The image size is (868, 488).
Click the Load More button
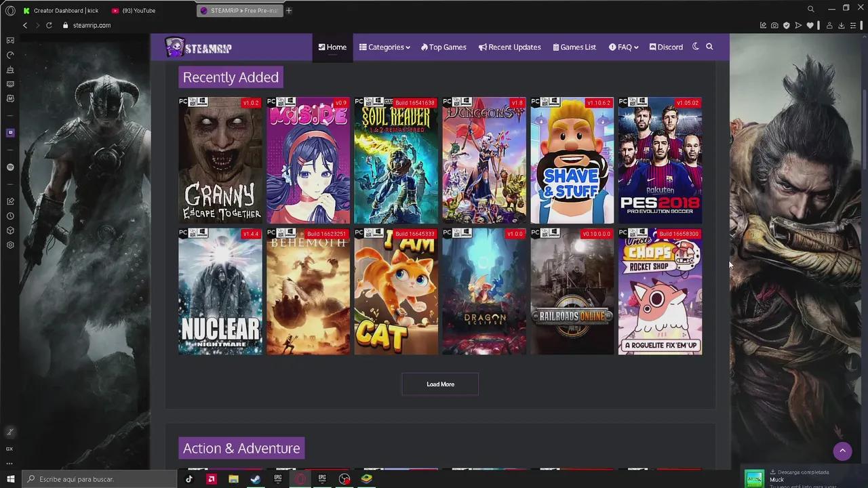click(440, 384)
